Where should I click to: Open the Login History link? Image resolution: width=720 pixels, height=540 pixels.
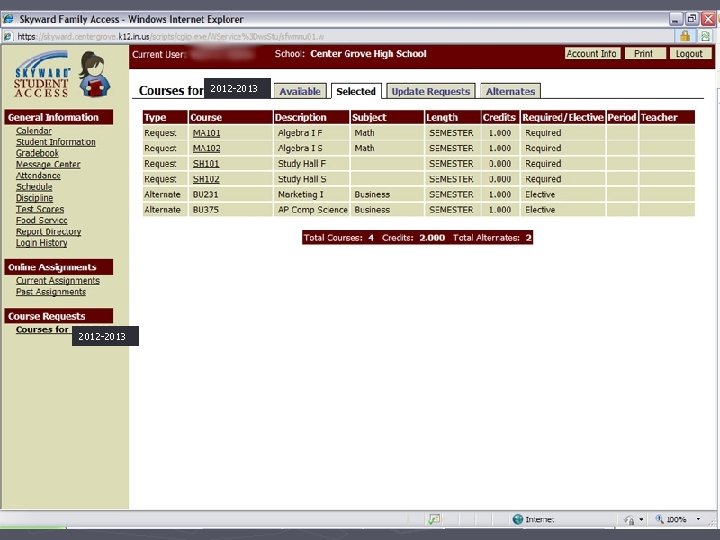click(41, 242)
